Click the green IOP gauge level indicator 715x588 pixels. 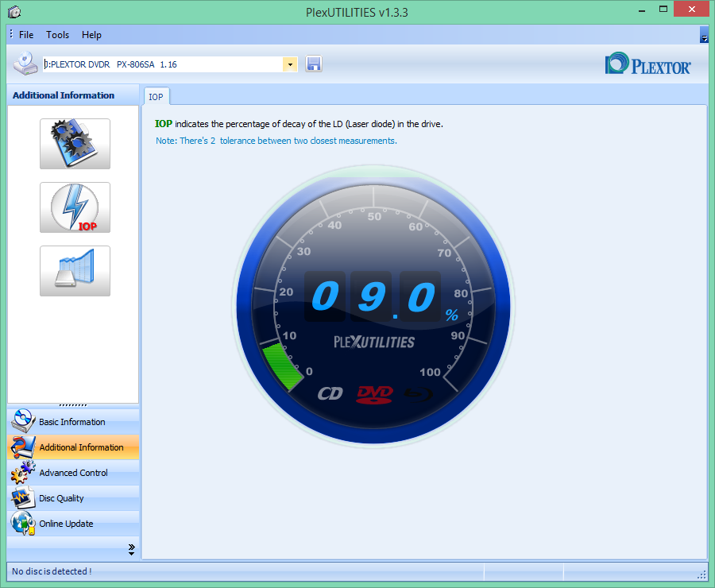pos(282,366)
